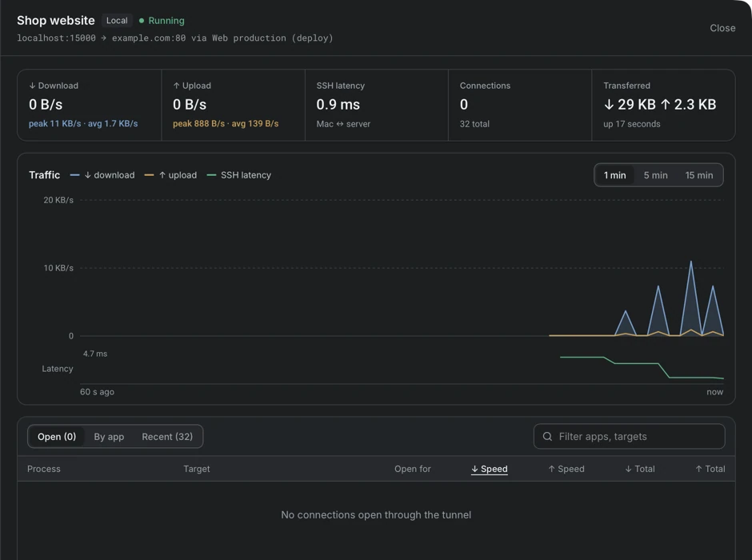The image size is (752, 560).
Task: Click the '4.7 ms' latency label
Action: (x=95, y=354)
